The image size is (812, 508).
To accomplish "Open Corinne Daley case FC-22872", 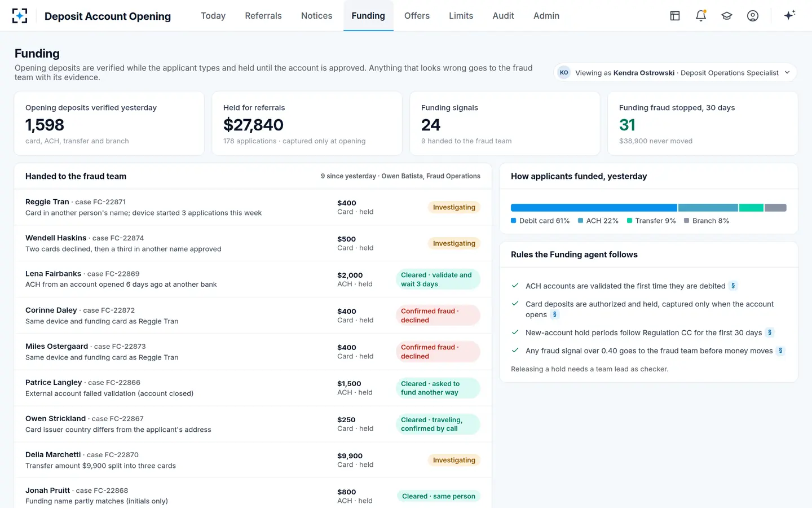I will click(x=253, y=316).
